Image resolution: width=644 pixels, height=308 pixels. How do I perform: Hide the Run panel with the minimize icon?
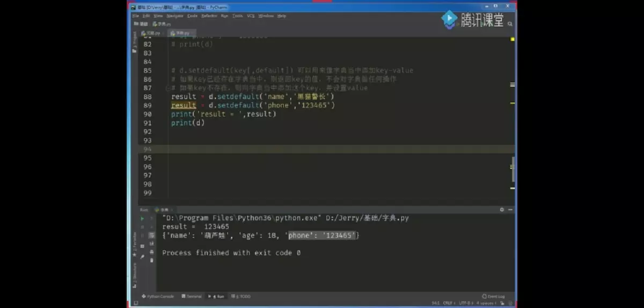(x=510, y=210)
